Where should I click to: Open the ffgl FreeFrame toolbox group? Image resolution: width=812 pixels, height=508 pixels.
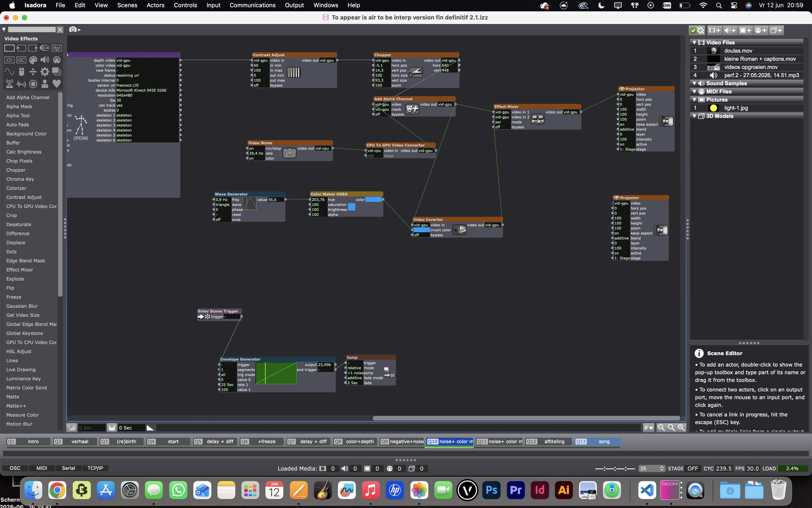56,48
